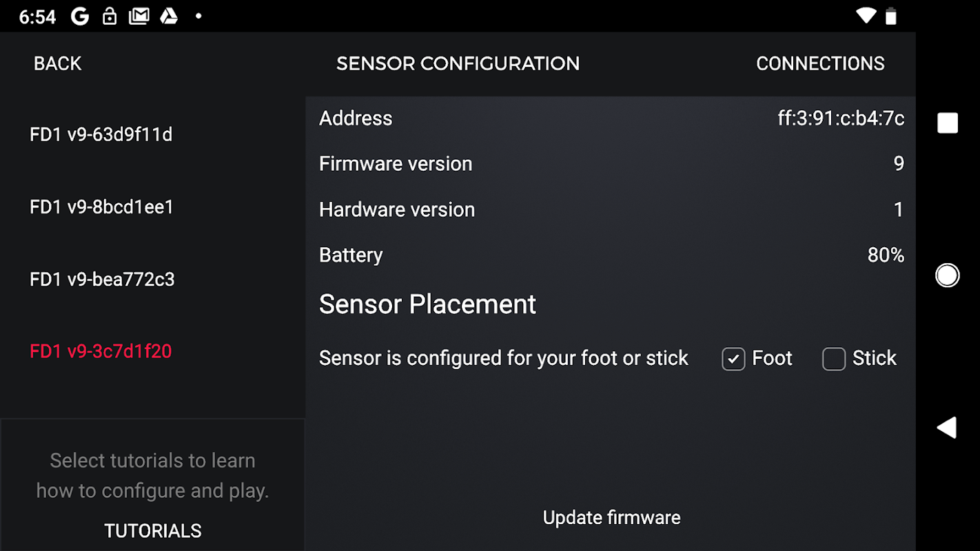980x551 pixels.
Task: Select sensor FD1 v9-63d9f11d
Action: click(101, 135)
